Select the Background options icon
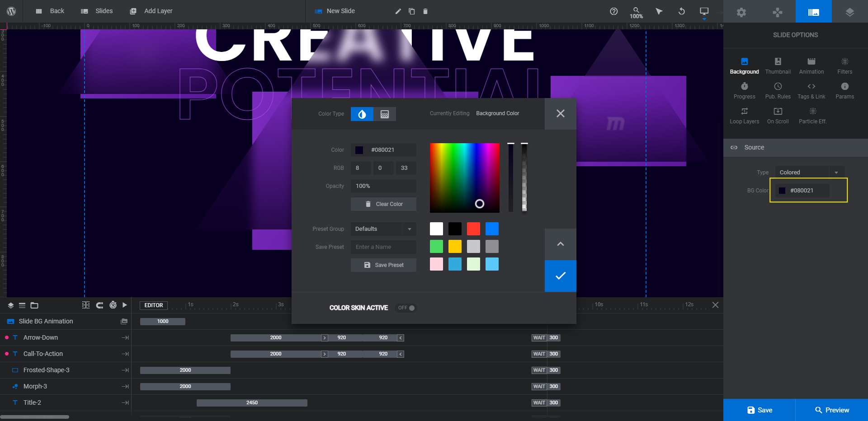This screenshot has height=421, width=868. pyautogui.click(x=745, y=66)
